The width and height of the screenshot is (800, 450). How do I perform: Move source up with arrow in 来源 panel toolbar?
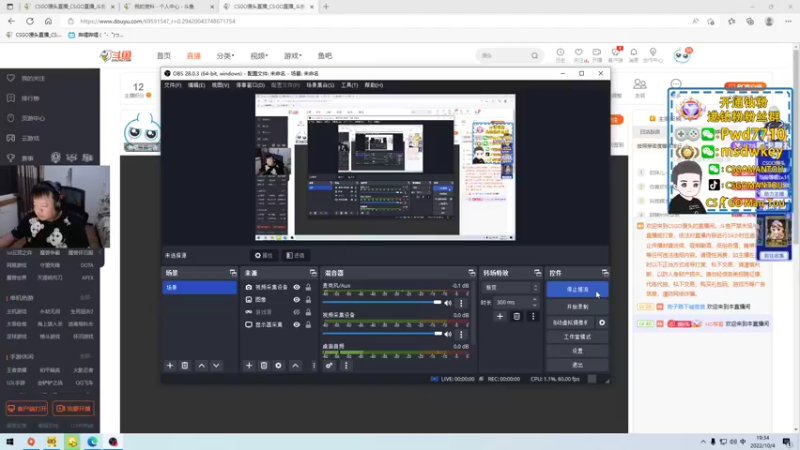point(295,365)
